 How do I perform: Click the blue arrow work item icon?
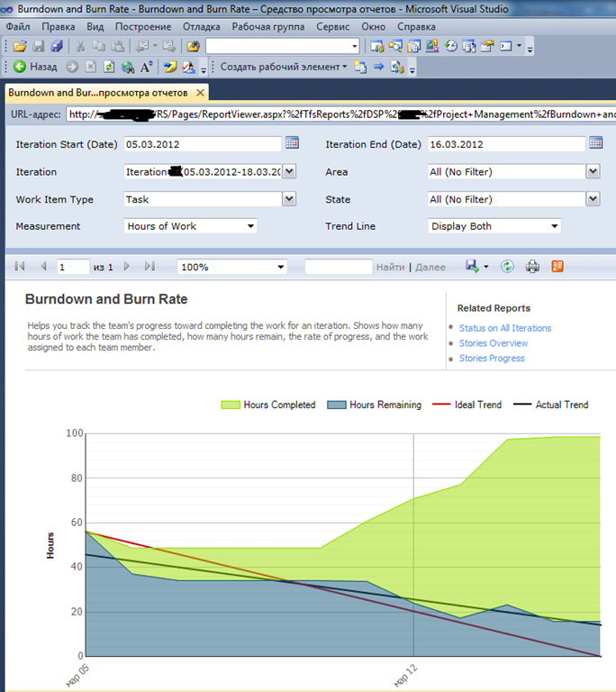378,67
